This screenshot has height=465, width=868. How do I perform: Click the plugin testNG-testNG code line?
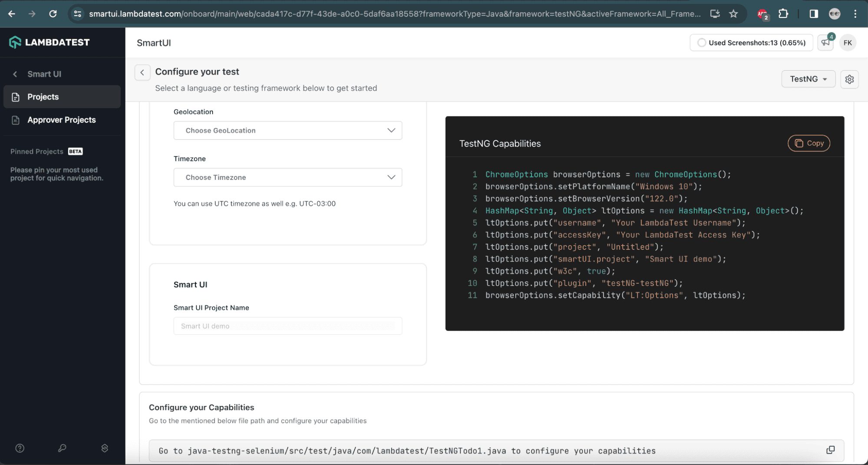pos(584,283)
